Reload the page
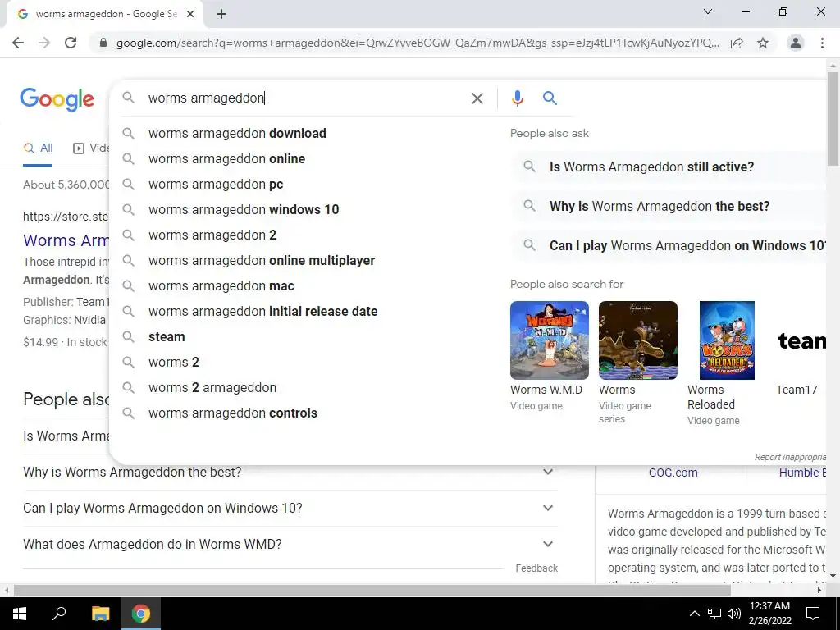Viewport: 840px width, 630px height. point(71,43)
